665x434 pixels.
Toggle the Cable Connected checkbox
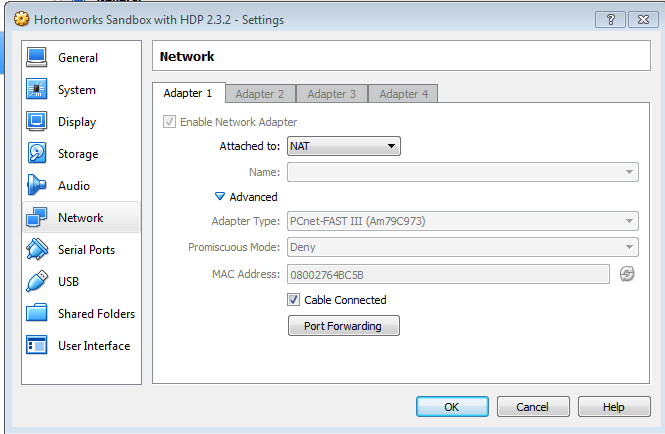click(x=294, y=300)
